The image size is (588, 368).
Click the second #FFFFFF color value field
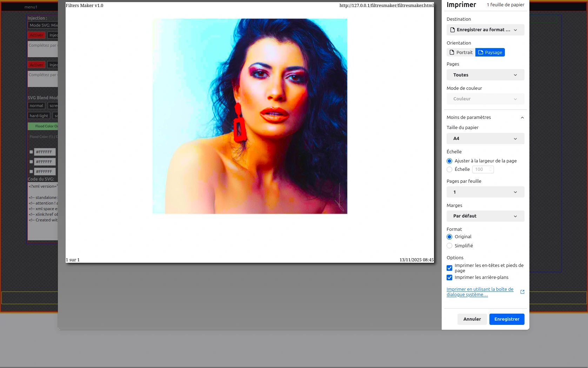pos(45,162)
